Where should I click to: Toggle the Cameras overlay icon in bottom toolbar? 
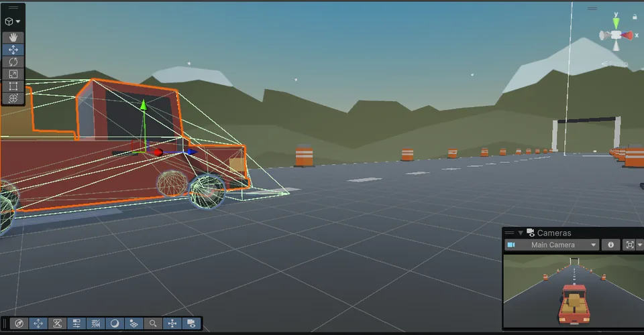(x=191, y=324)
